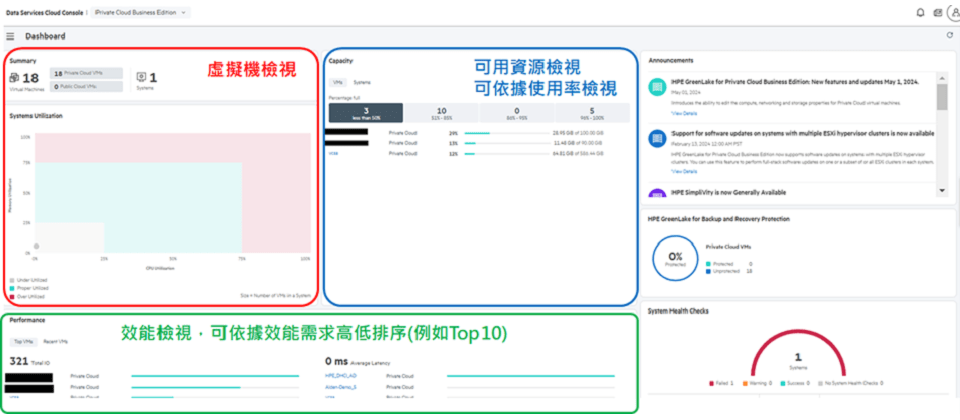This screenshot has height=420, width=960.
Task: Expand the Private Cloud Business Edition dropdown
Action: [130, 12]
